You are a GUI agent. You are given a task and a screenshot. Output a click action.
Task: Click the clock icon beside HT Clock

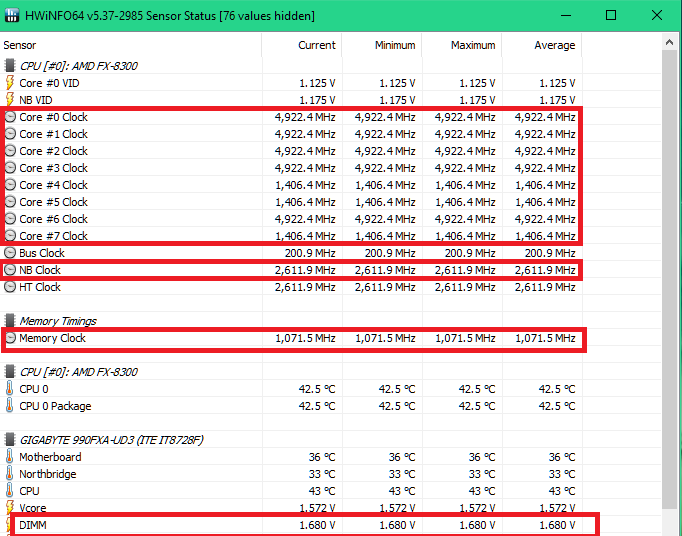(10, 287)
